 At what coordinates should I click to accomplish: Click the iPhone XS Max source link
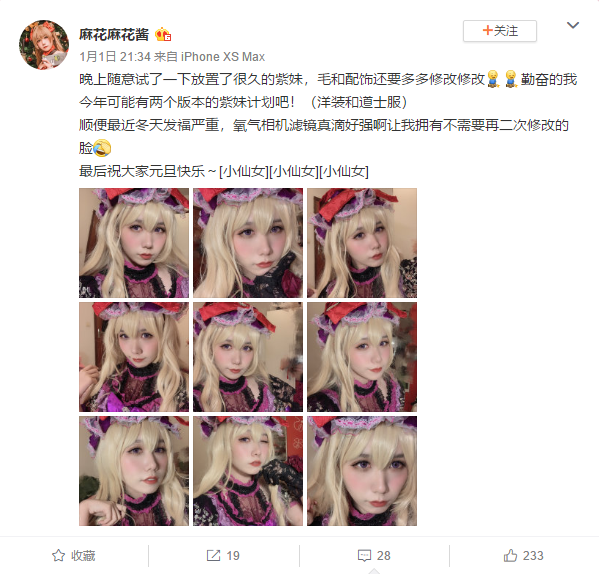pyautogui.click(x=223, y=57)
